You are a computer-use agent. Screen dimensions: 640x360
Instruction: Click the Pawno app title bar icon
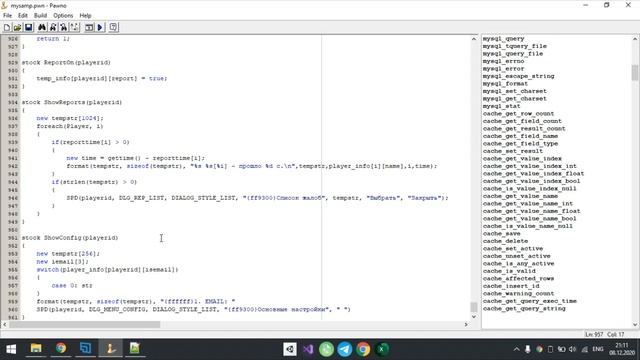tap(4, 5)
